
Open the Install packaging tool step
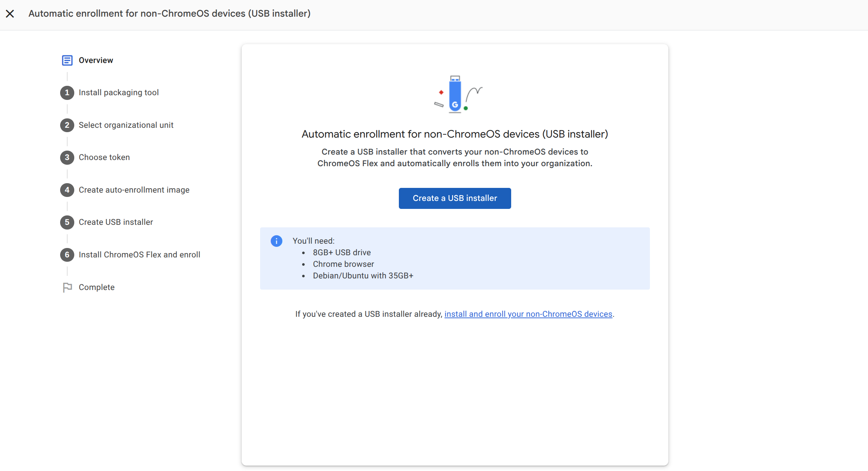[119, 93]
